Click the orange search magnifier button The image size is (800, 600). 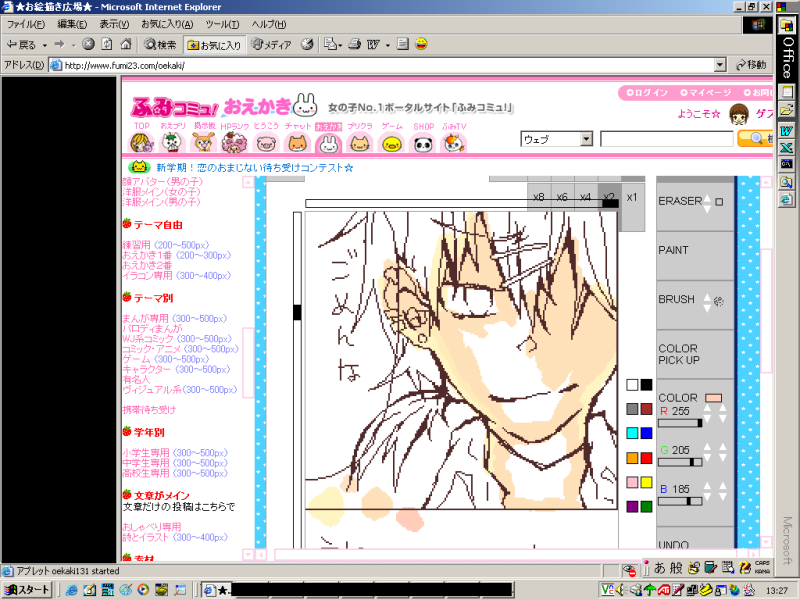755,138
